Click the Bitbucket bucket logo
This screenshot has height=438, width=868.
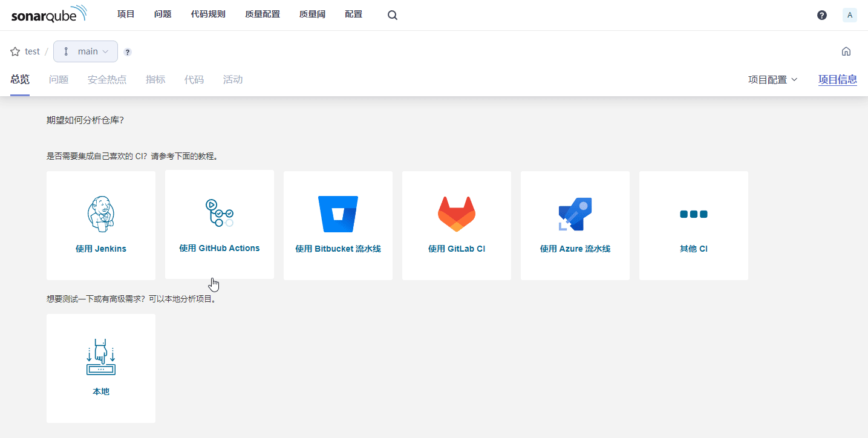point(338,214)
